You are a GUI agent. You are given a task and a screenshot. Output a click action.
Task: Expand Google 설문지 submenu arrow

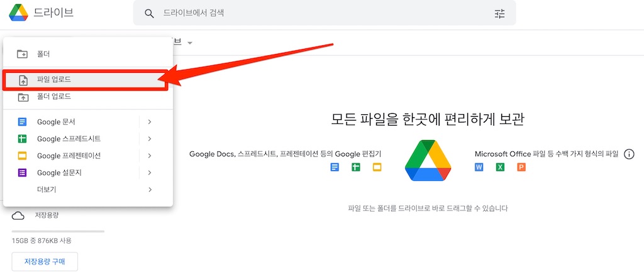[x=150, y=173]
